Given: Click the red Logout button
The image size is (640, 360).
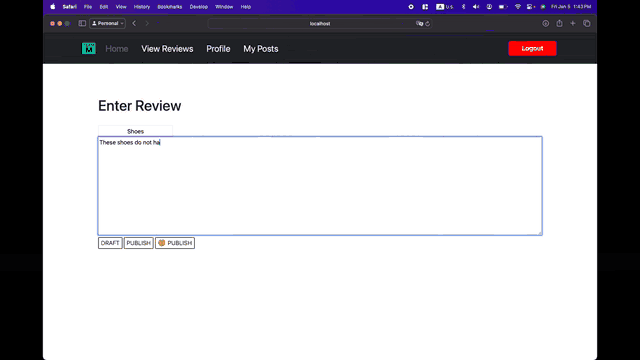Looking at the screenshot, I should pyautogui.click(x=532, y=48).
